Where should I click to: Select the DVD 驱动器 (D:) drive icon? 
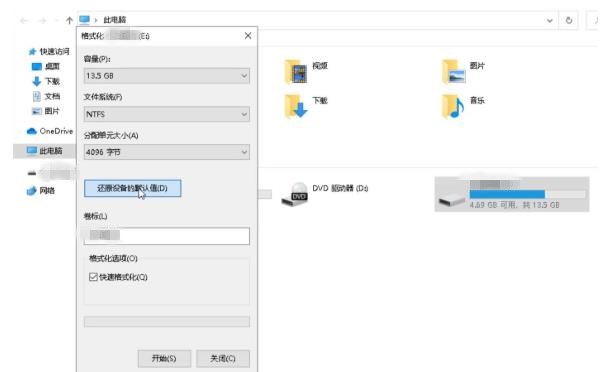click(294, 194)
